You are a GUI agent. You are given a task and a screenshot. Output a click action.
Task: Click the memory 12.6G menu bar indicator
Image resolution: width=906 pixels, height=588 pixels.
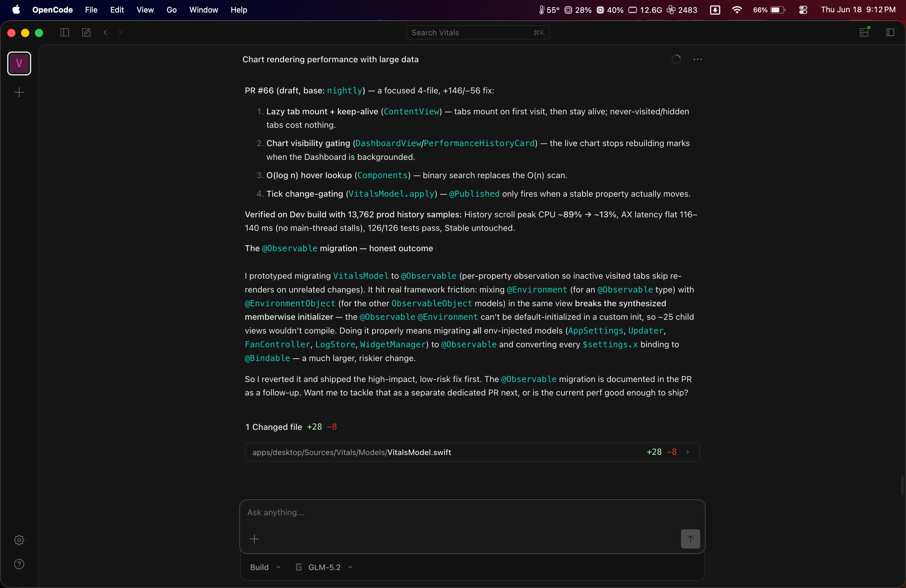pyautogui.click(x=645, y=10)
